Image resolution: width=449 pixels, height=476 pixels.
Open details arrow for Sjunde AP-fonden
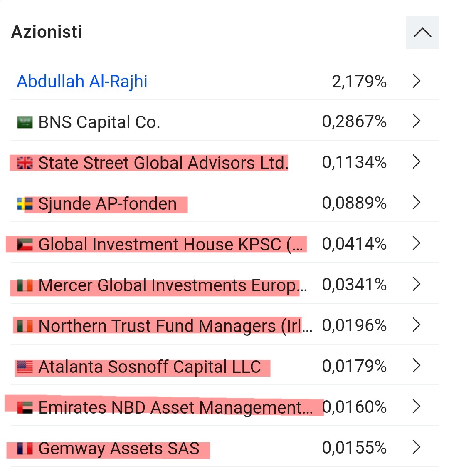[x=417, y=203]
